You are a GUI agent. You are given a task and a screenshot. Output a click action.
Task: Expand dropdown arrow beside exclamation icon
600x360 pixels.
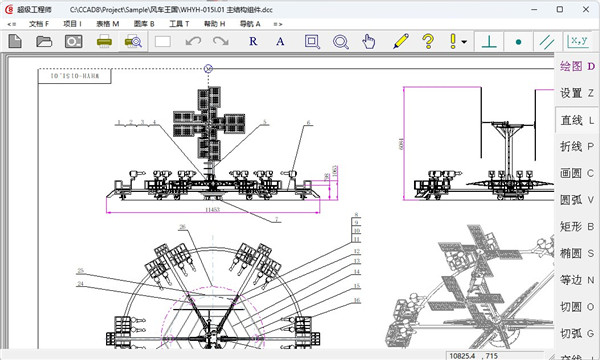click(x=464, y=42)
